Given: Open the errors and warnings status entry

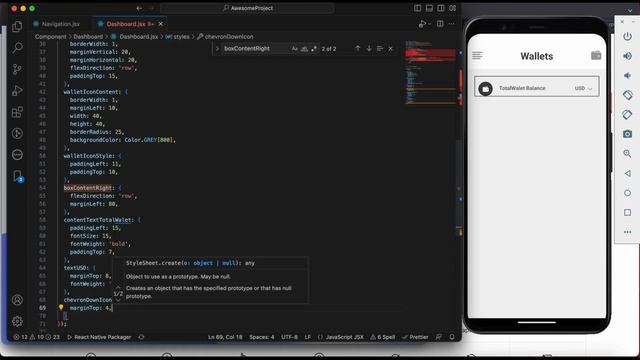Looking at the screenshot, I should pos(36,337).
